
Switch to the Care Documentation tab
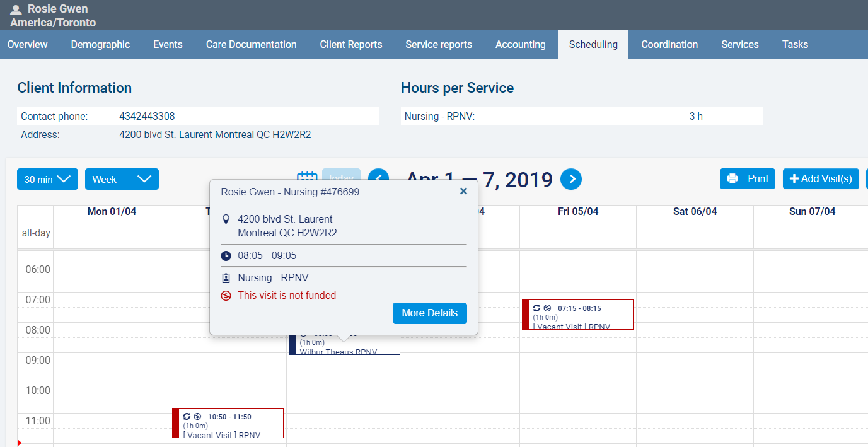[x=251, y=44]
